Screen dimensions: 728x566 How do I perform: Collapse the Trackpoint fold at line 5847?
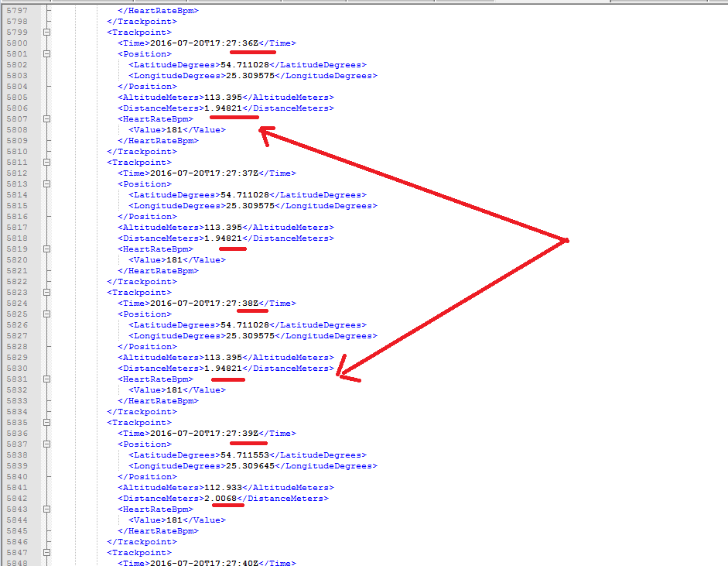pos(46,553)
